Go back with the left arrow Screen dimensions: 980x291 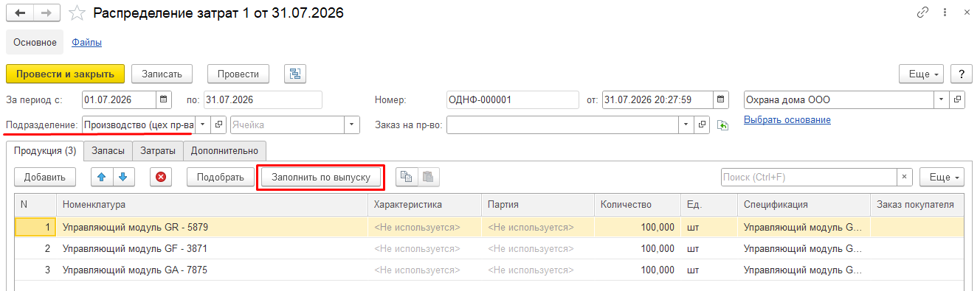20,13
